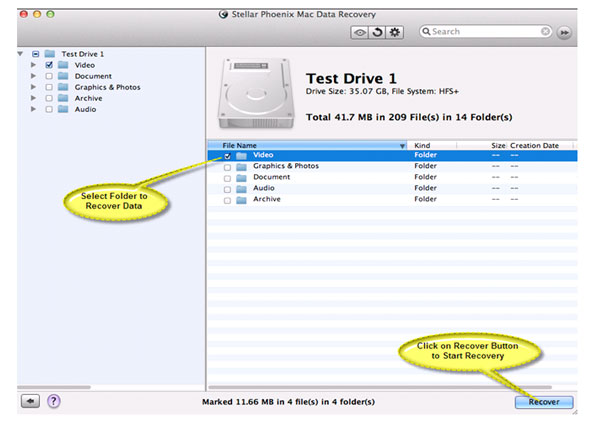Uncheck the Video checkbox in file list
The width and height of the screenshot is (590, 421).
(x=227, y=156)
